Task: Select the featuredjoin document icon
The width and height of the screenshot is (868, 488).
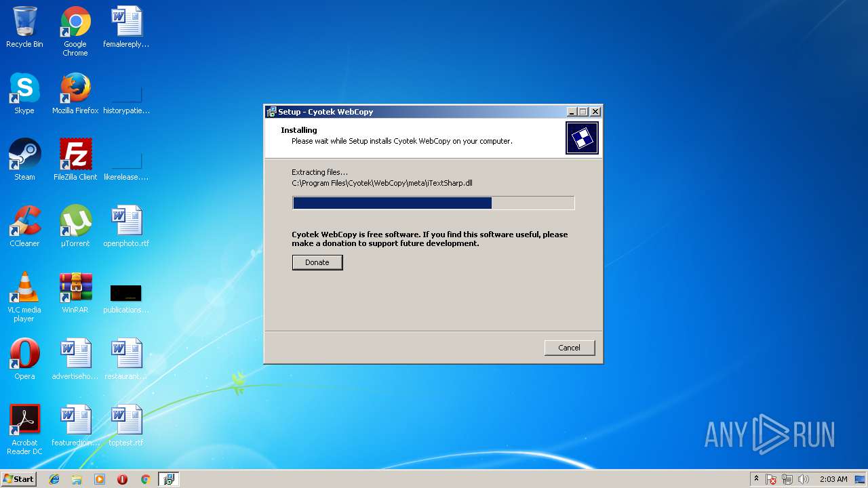Action: 75,426
